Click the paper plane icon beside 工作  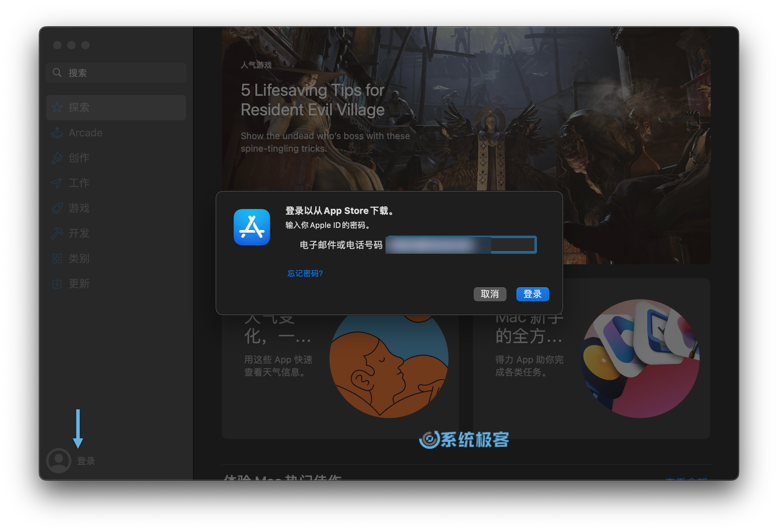(x=57, y=183)
